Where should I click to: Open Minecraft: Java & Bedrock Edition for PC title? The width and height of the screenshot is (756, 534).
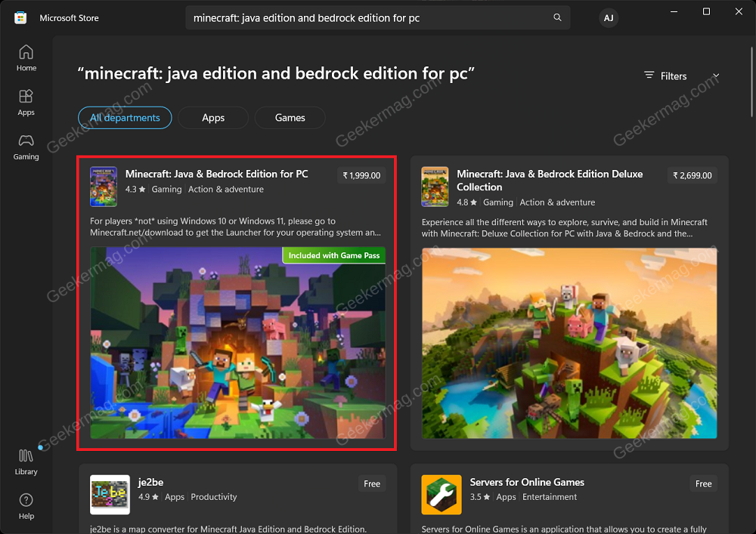(x=216, y=174)
